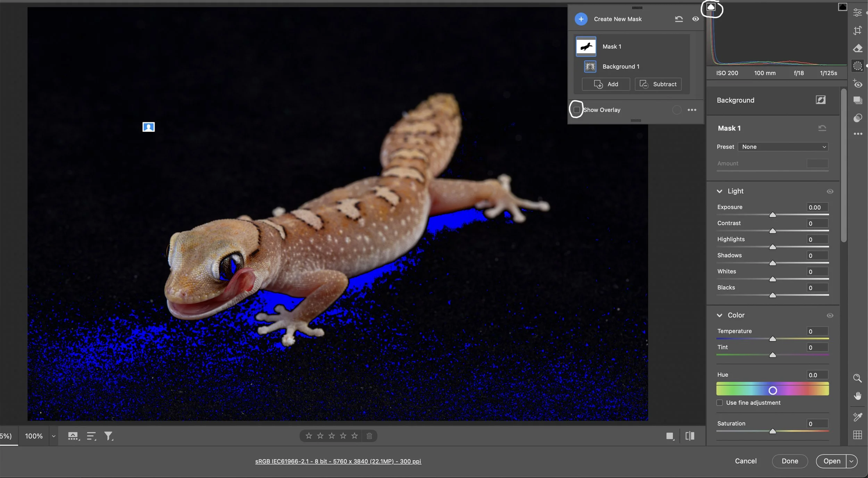
Task: Click the Create New Mask button
Action: (x=618, y=19)
